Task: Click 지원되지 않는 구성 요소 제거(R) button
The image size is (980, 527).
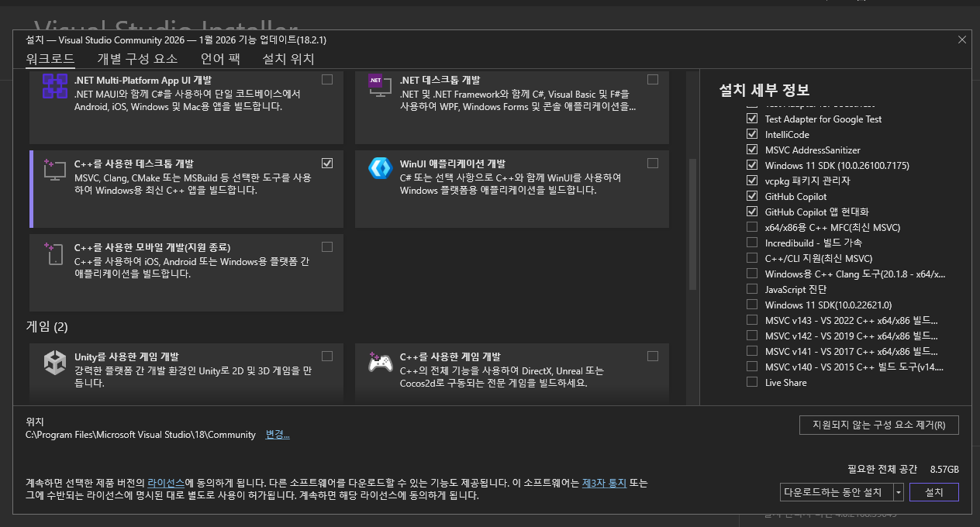Action: [879, 425]
